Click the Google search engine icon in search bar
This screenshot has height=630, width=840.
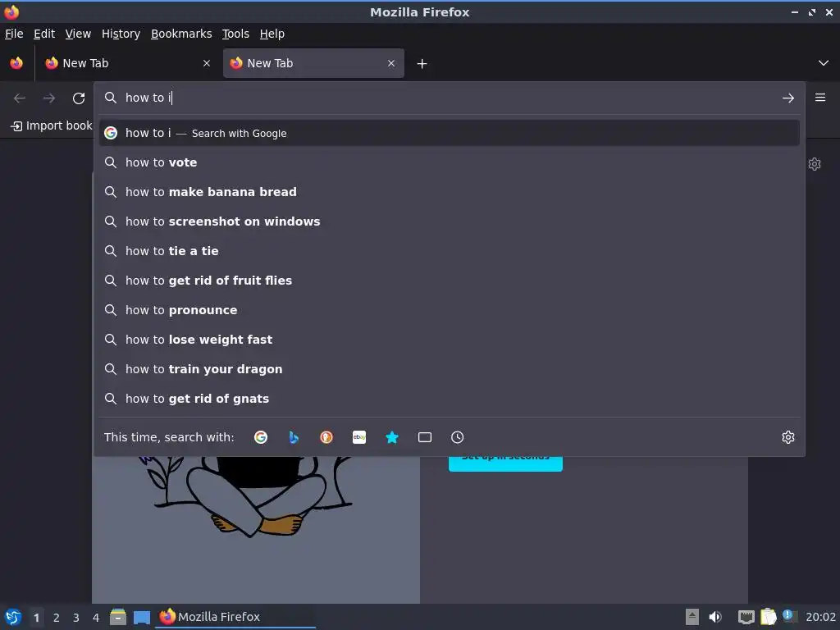pyautogui.click(x=261, y=437)
